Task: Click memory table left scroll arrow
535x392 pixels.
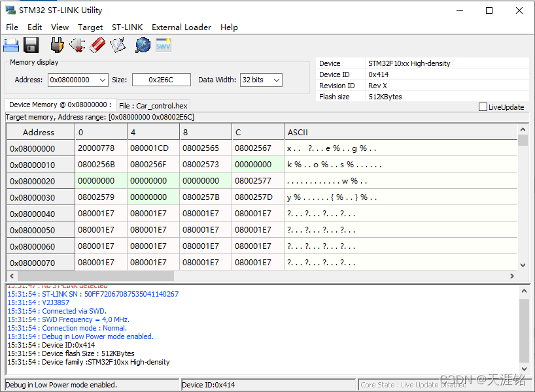Action: tap(12, 276)
